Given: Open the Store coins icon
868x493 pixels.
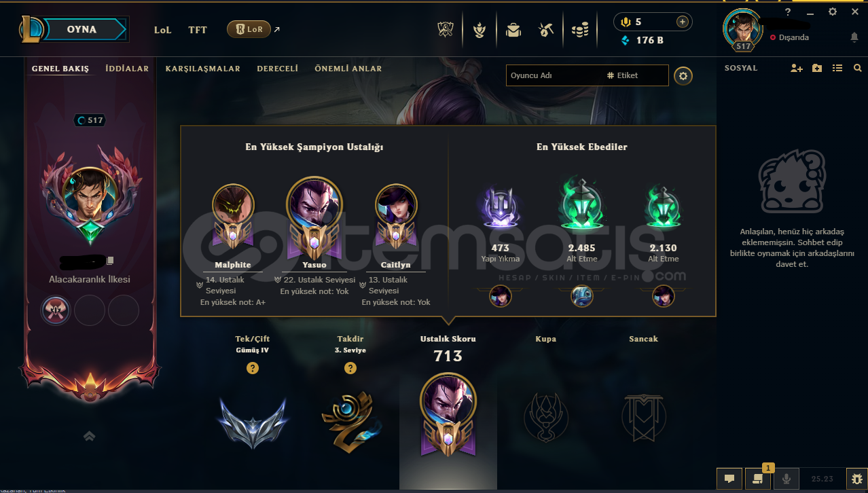Looking at the screenshot, I should [x=579, y=30].
